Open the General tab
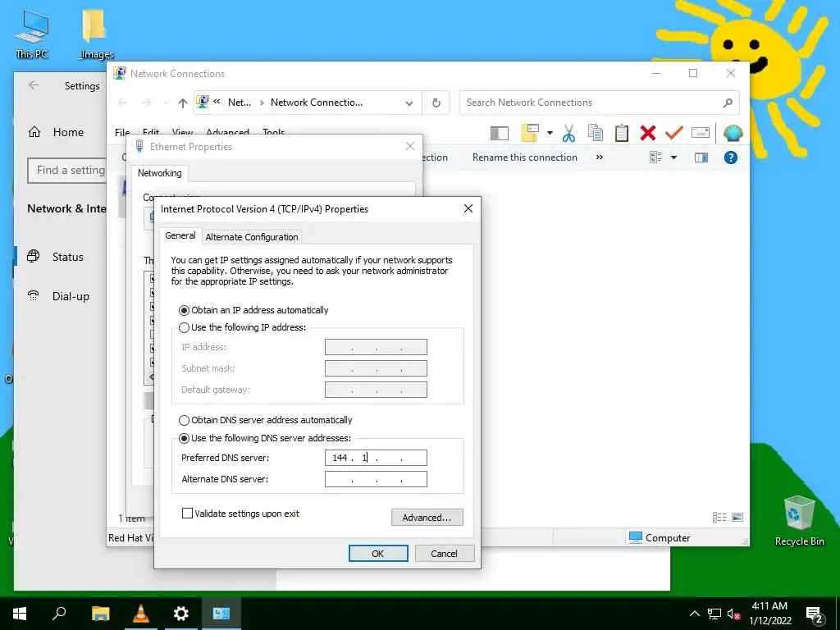The height and width of the screenshot is (630, 840). tap(180, 235)
